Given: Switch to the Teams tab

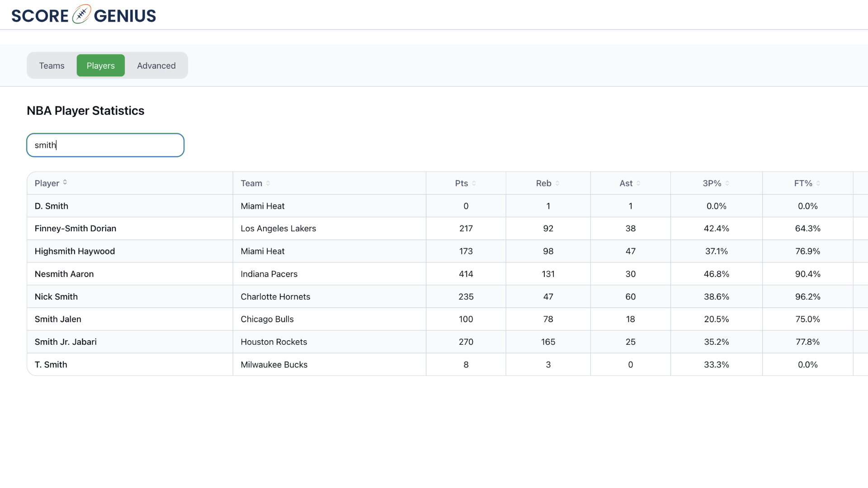Looking at the screenshot, I should (x=52, y=65).
